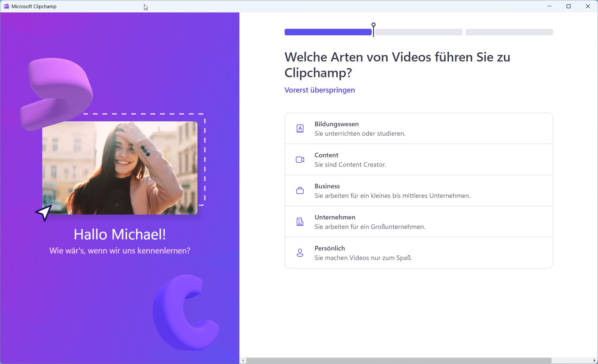Screen dimensions: 598x364
Task: Click the scrollbar left arrow
Action: [x=243, y=360]
